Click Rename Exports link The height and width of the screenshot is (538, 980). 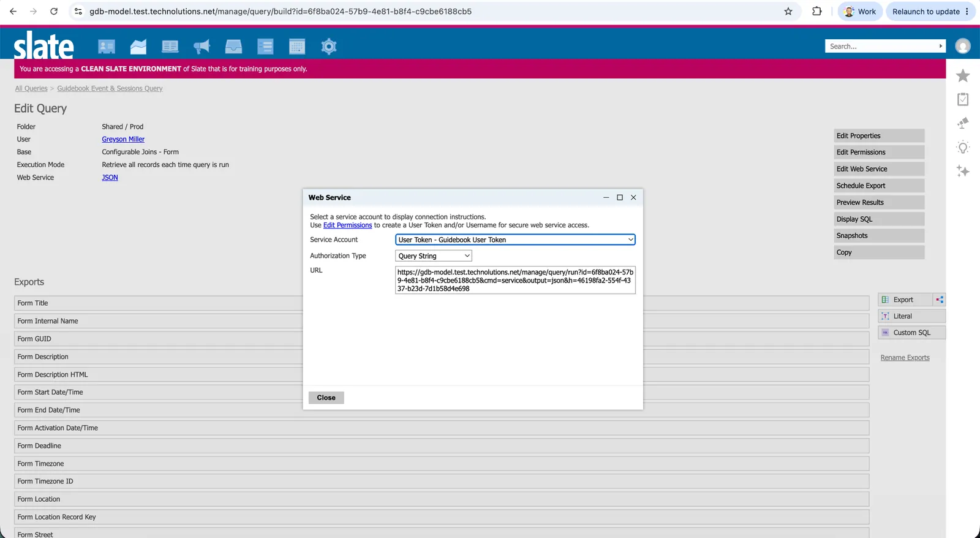(905, 358)
